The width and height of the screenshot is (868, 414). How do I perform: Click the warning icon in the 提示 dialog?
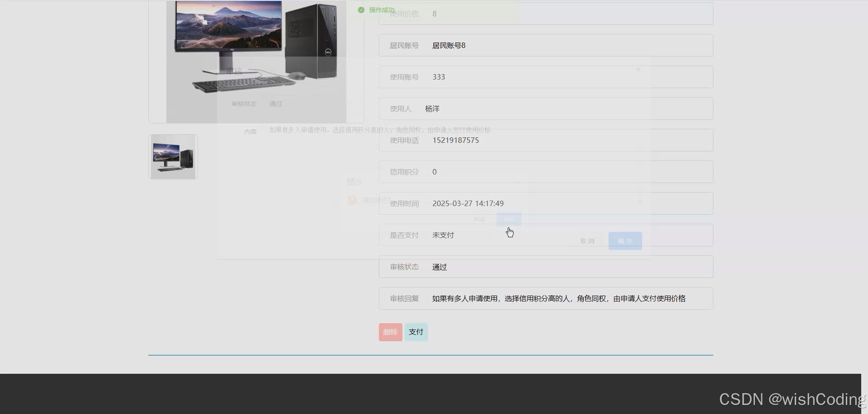[x=352, y=199]
